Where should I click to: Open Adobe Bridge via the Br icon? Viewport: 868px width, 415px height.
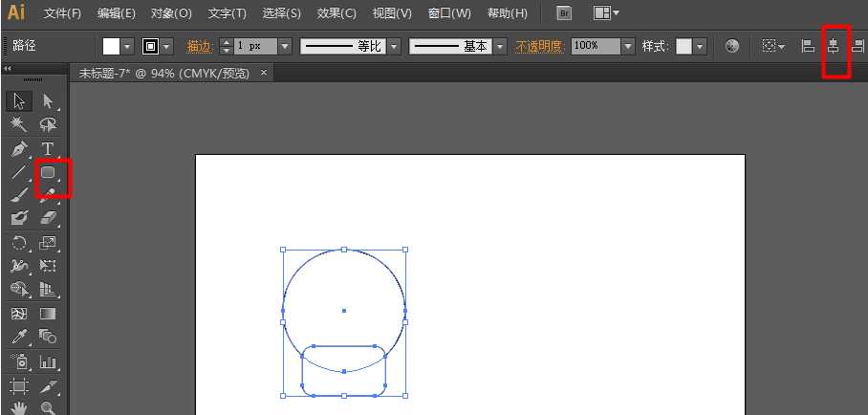click(x=564, y=12)
